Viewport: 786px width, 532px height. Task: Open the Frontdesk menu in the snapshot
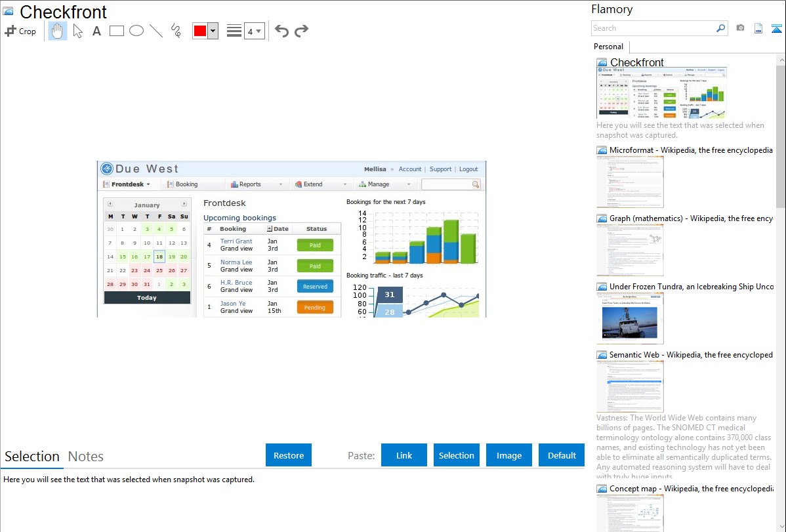pos(127,184)
